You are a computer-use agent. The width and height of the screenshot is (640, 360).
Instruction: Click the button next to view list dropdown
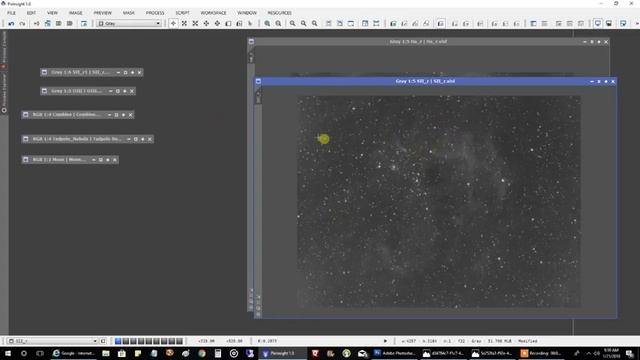point(103,341)
